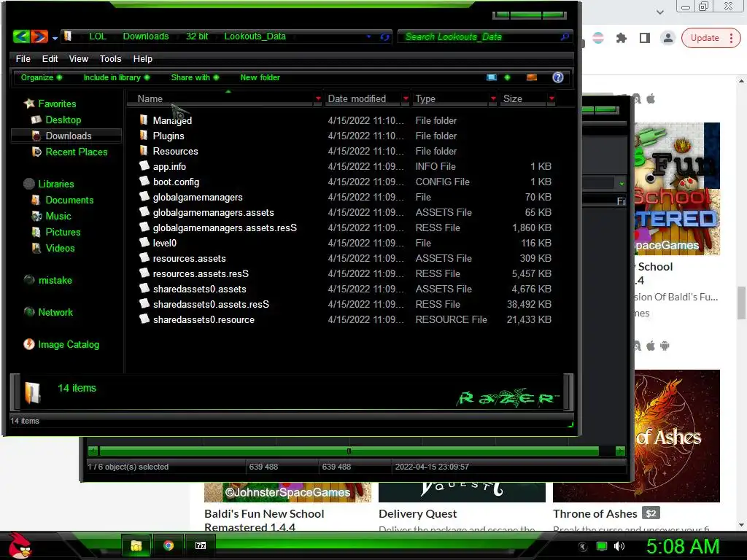Open File Explorer from the taskbar
The image size is (747, 560).
pos(136,545)
